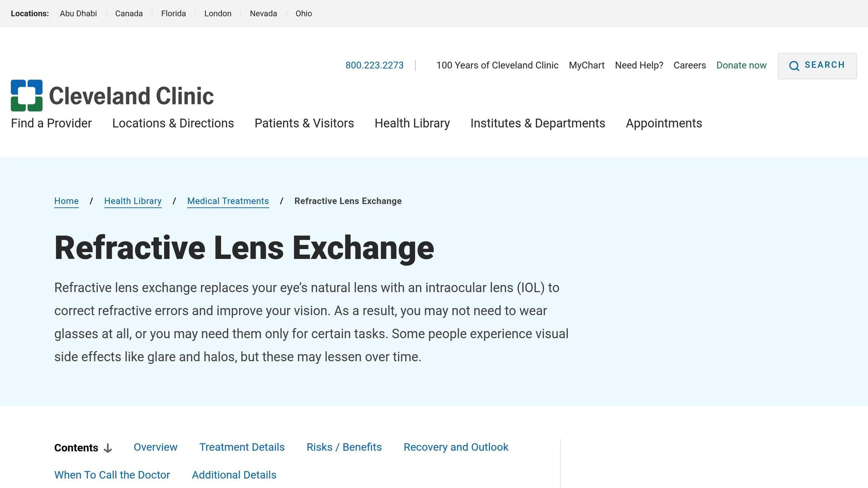Jump to the Treatment Details section
The width and height of the screenshot is (868, 488).
click(x=242, y=447)
